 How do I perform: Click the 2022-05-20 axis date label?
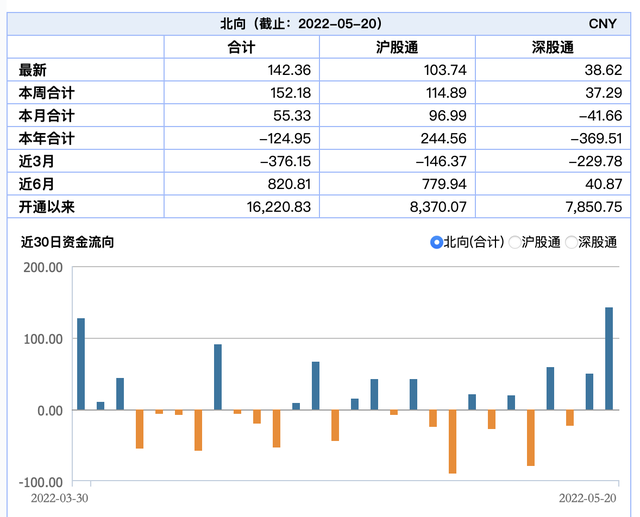coord(587,498)
